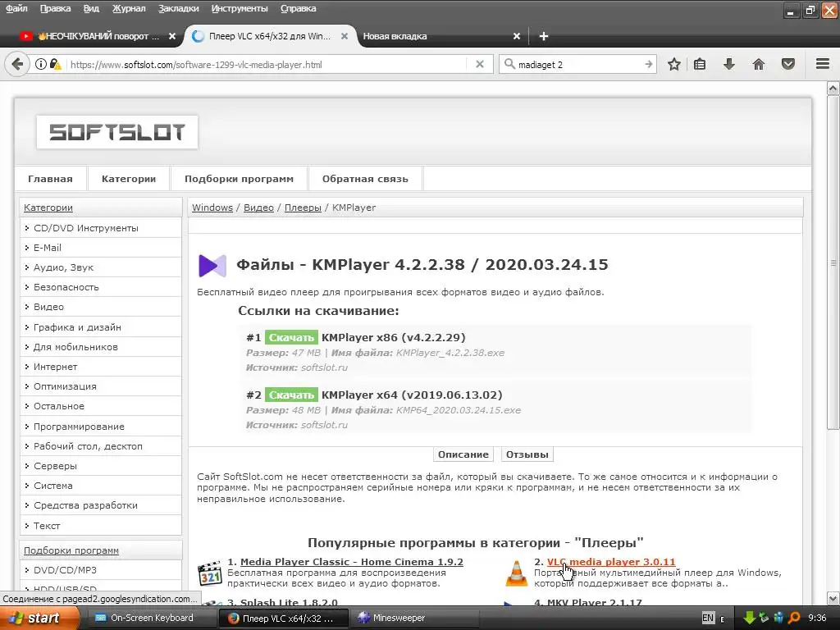Open Media Player Classic - Home Cinema link
Viewport: 840px width, 630px height.
pos(351,562)
